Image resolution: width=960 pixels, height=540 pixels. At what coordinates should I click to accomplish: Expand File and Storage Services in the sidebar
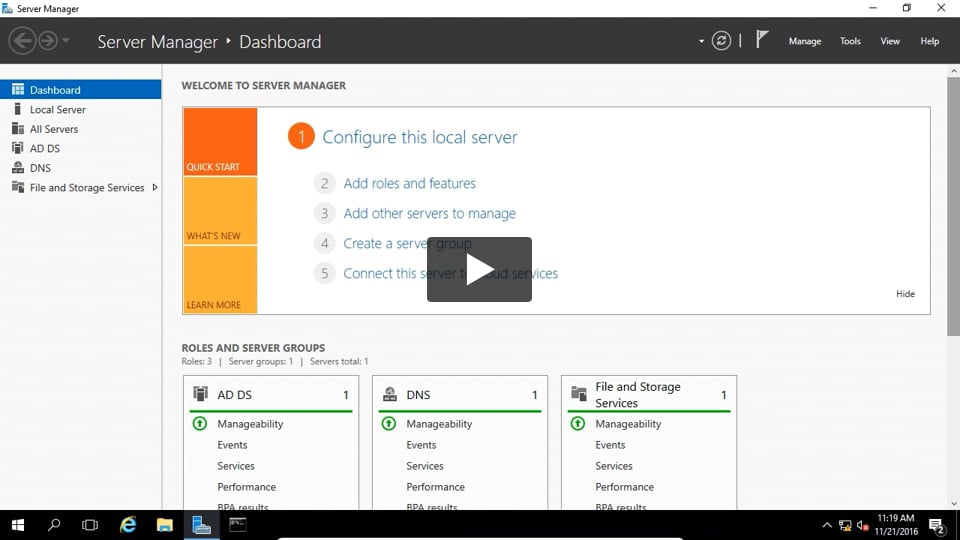(155, 187)
